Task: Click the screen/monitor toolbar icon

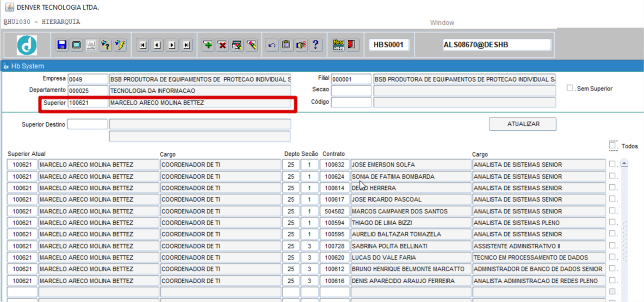Action: click(76, 45)
